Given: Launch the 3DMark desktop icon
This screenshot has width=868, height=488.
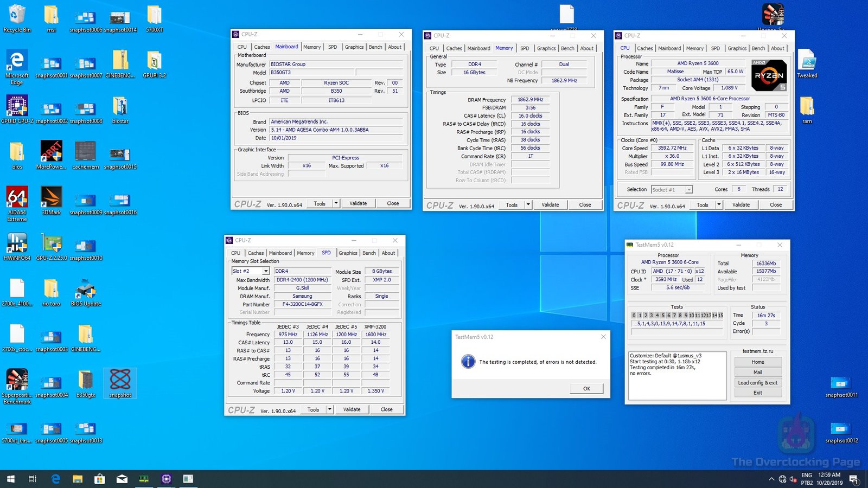Looking at the screenshot, I should [51, 198].
